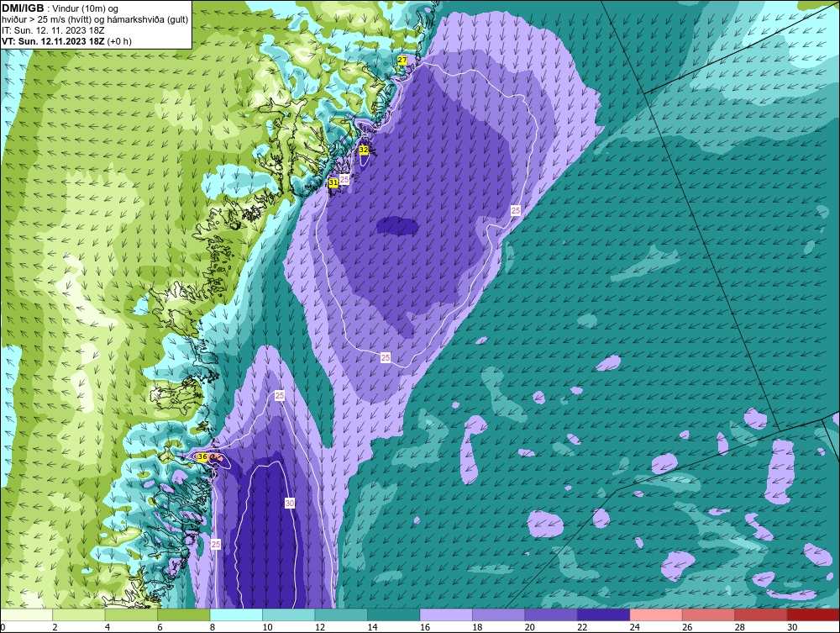The height and width of the screenshot is (633, 840).
Task: Click the legend scale value 30 below the colorbar
Action: coord(792,627)
